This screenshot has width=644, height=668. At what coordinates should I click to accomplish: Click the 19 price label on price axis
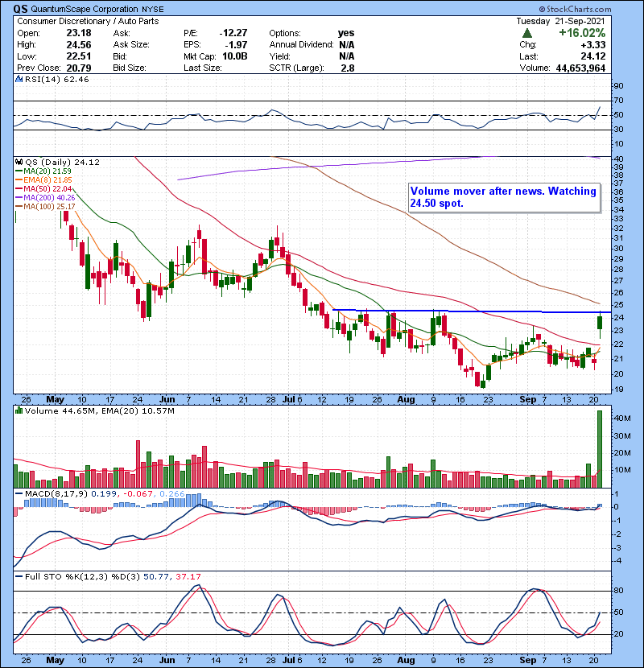618,390
